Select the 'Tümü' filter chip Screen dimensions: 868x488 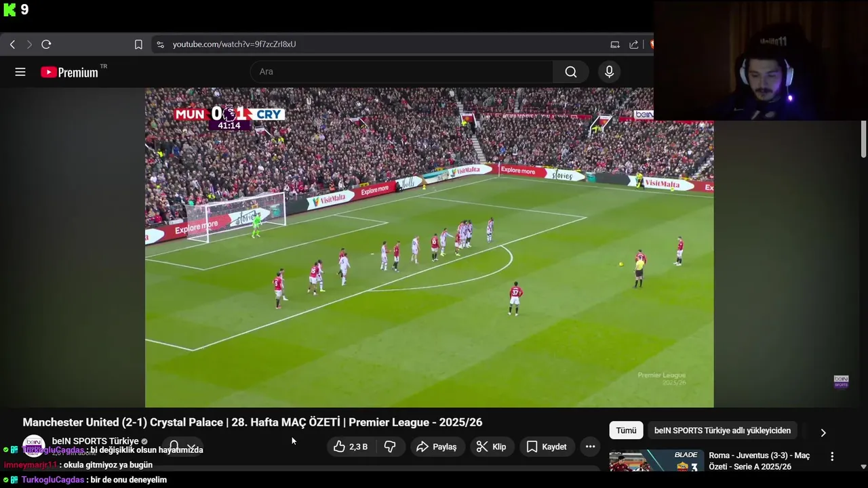[x=626, y=430]
